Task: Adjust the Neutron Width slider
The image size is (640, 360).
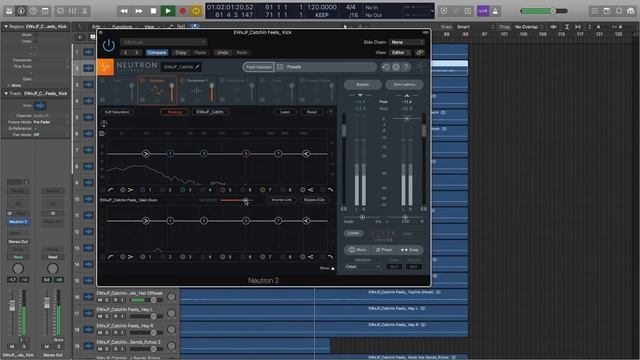Action: pyautogui.click(x=362, y=218)
